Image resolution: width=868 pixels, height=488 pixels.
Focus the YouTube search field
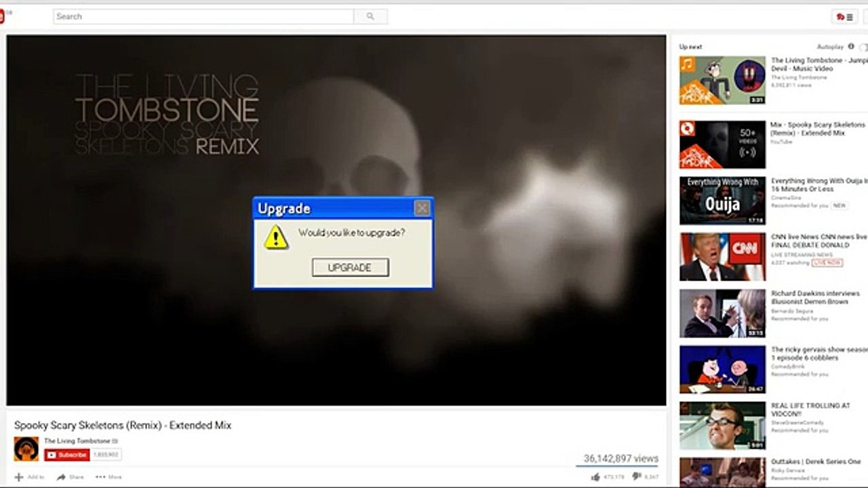(x=203, y=16)
